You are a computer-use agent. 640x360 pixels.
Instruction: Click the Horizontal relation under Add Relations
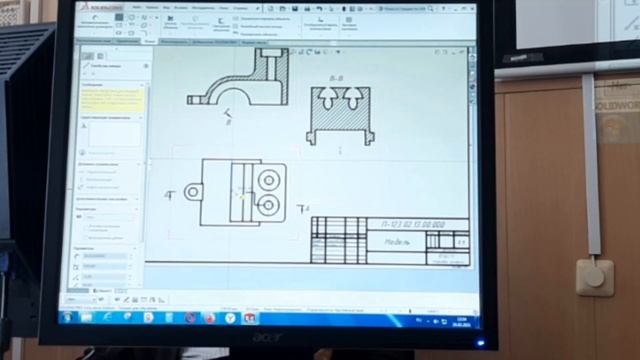tap(98, 172)
